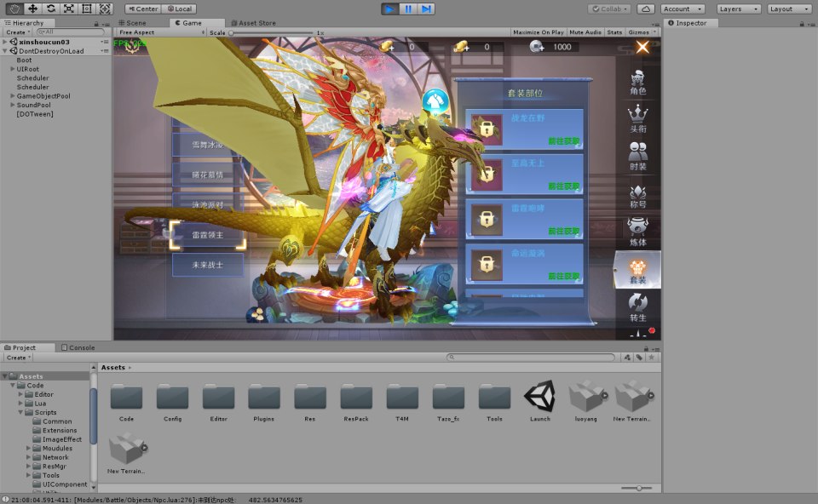The width and height of the screenshot is (818, 504).
Task: Open the Layout dropdown
Action: coord(789,9)
